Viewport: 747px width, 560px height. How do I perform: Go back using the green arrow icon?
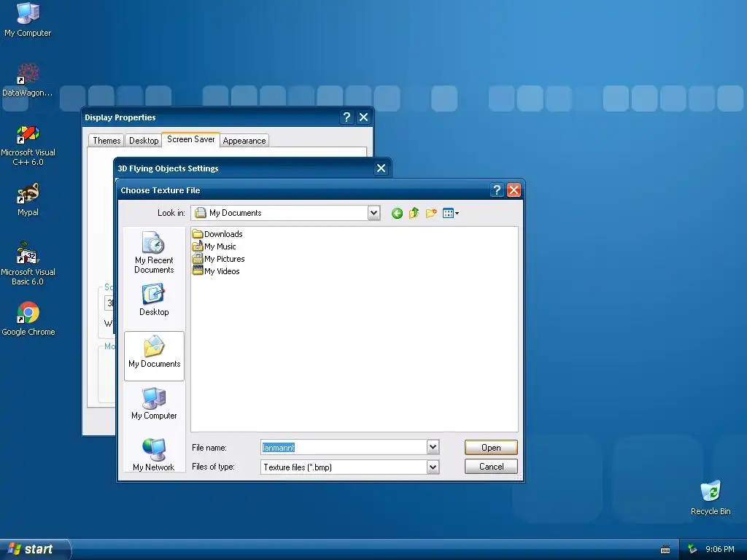(x=397, y=214)
